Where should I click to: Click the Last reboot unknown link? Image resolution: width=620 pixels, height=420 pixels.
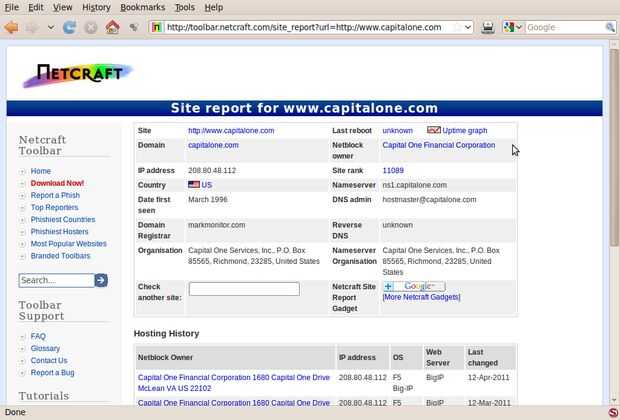(397, 131)
